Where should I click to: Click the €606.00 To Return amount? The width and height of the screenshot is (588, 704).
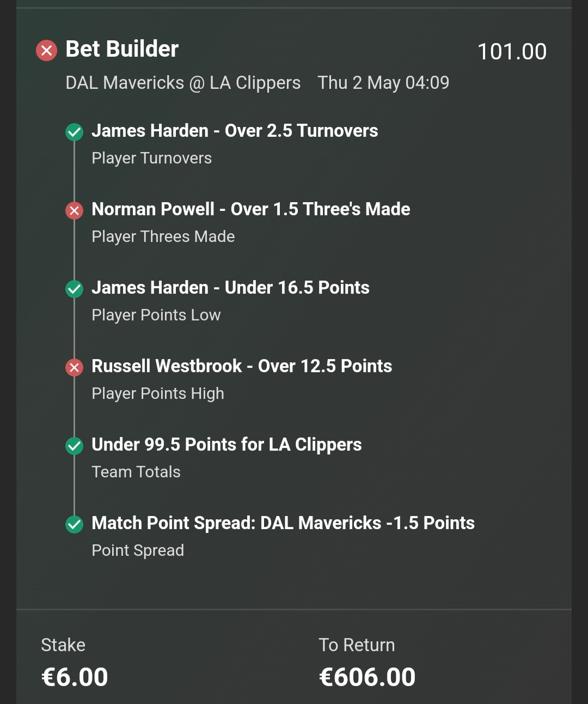[x=367, y=677]
